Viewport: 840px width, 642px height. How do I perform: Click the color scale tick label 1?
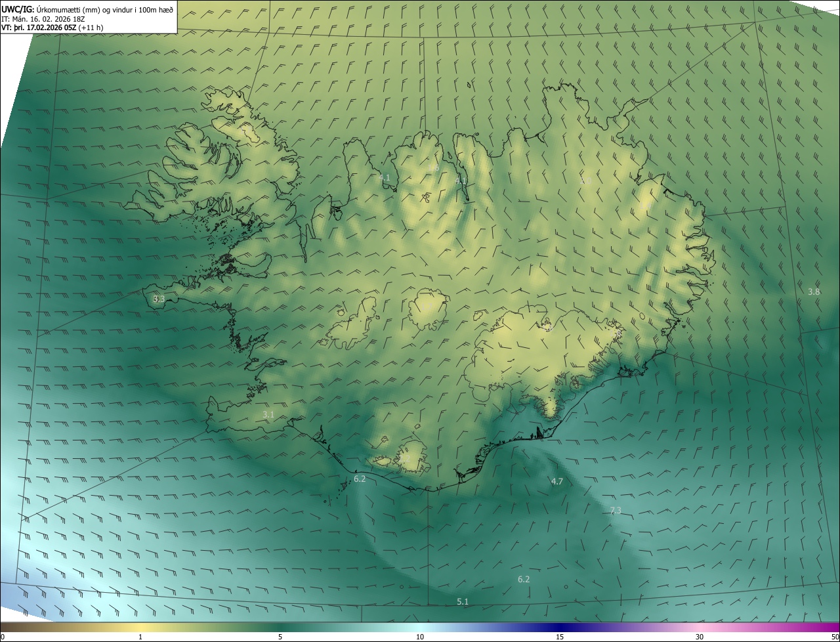140,637
